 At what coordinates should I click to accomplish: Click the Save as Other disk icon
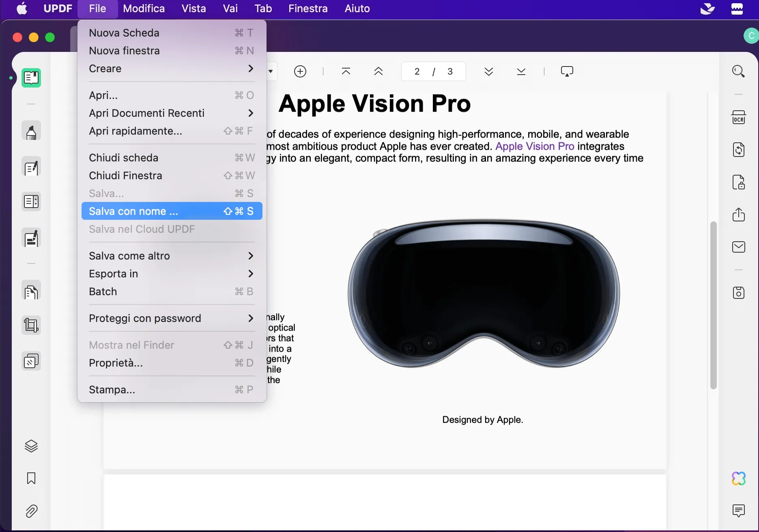coord(739,292)
